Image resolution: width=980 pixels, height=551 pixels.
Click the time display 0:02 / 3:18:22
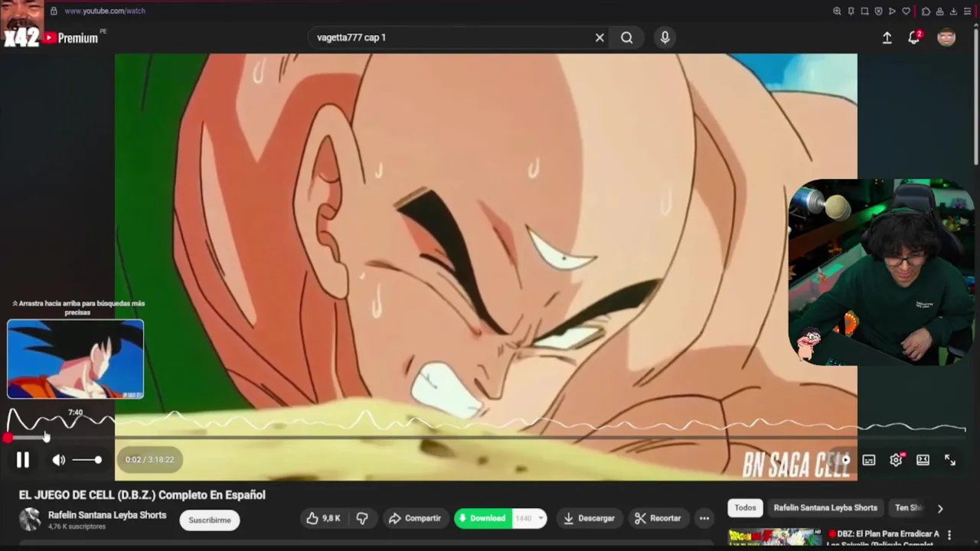(x=150, y=460)
